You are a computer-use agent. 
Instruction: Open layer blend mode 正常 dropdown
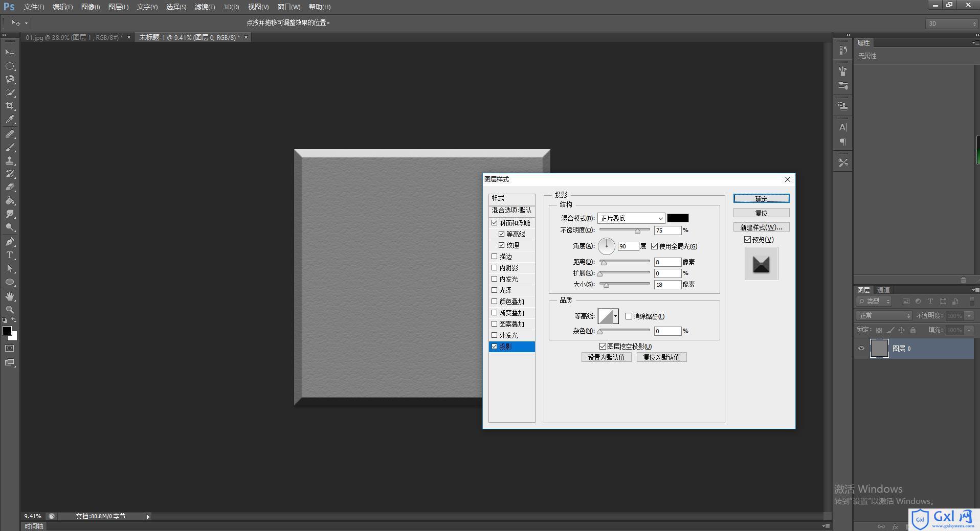[x=884, y=316]
